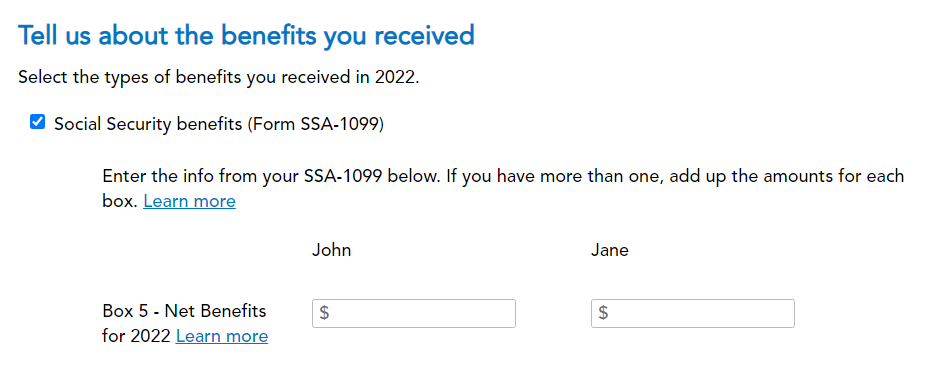Open Learn more link about multiple SSA-1099 forms
This screenshot has height=384, width=951.
click(x=189, y=201)
